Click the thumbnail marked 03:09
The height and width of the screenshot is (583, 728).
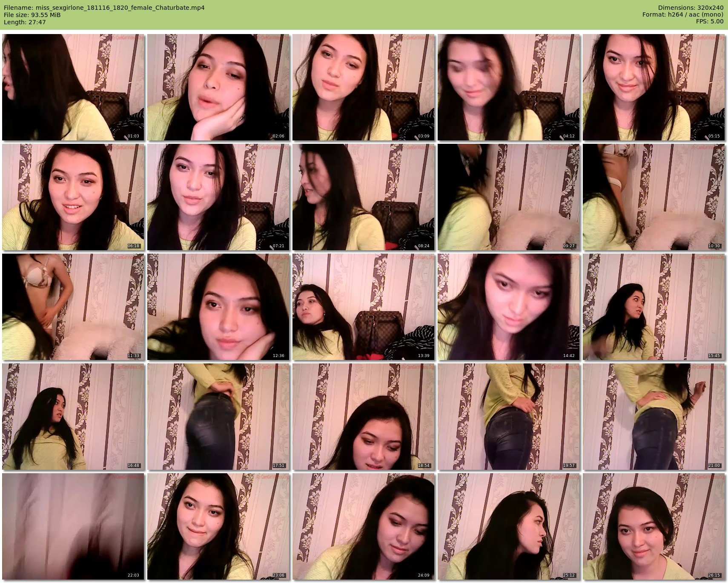(364, 87)
